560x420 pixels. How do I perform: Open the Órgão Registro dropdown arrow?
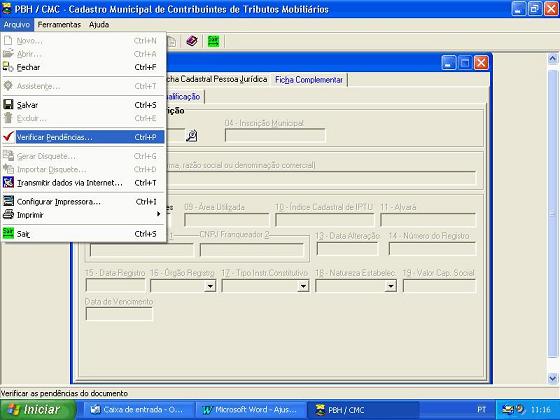point(210,286)
